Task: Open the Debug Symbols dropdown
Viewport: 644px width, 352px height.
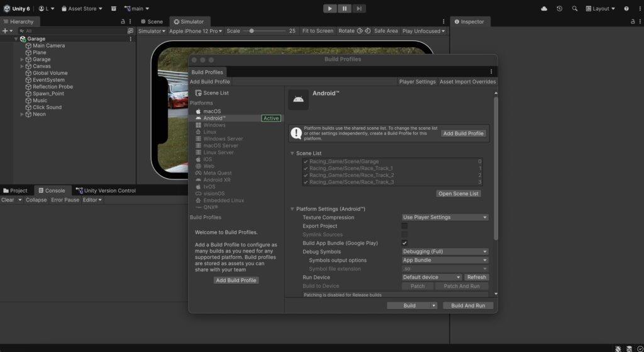Action: coord(445,251)
